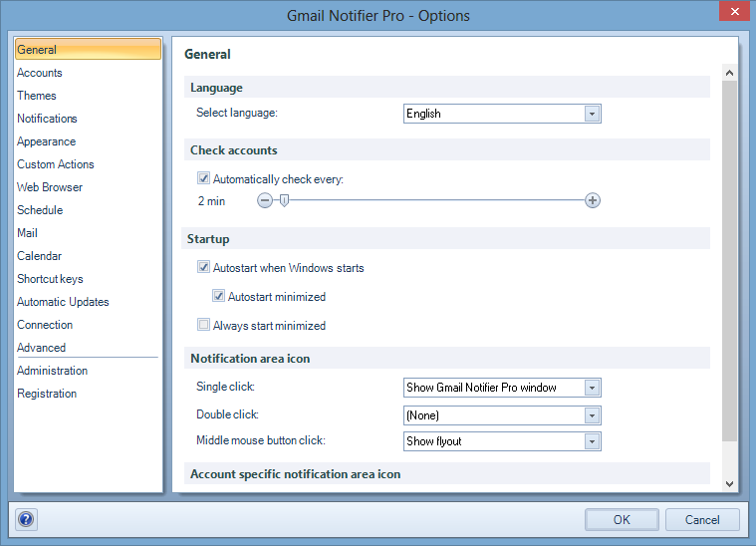This screenshot has height=546, width=756.
Task: Click the "2 min" interval value
Action: point(212,201)
